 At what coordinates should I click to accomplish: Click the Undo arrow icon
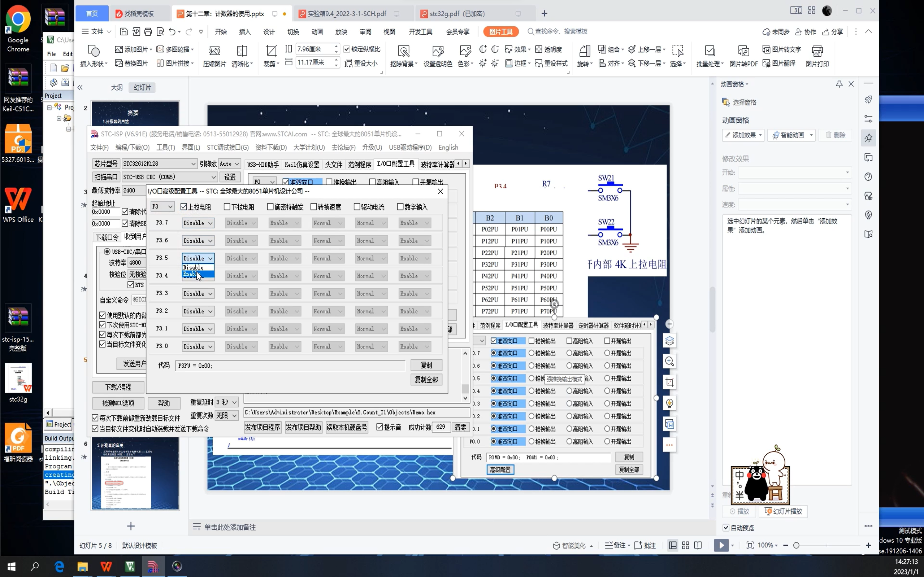point(172,32)
